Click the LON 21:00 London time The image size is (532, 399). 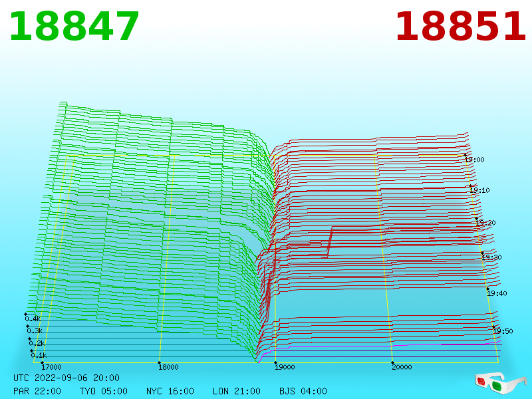coord(237,391)
